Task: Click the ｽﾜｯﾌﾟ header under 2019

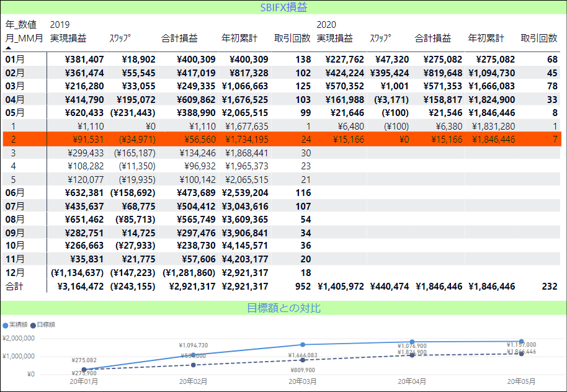Action: point(120,38)
